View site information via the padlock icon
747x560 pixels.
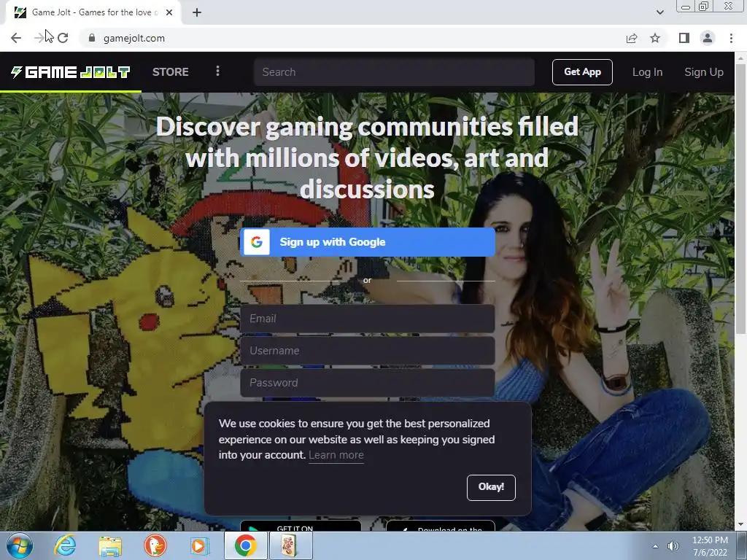(92, 38)
